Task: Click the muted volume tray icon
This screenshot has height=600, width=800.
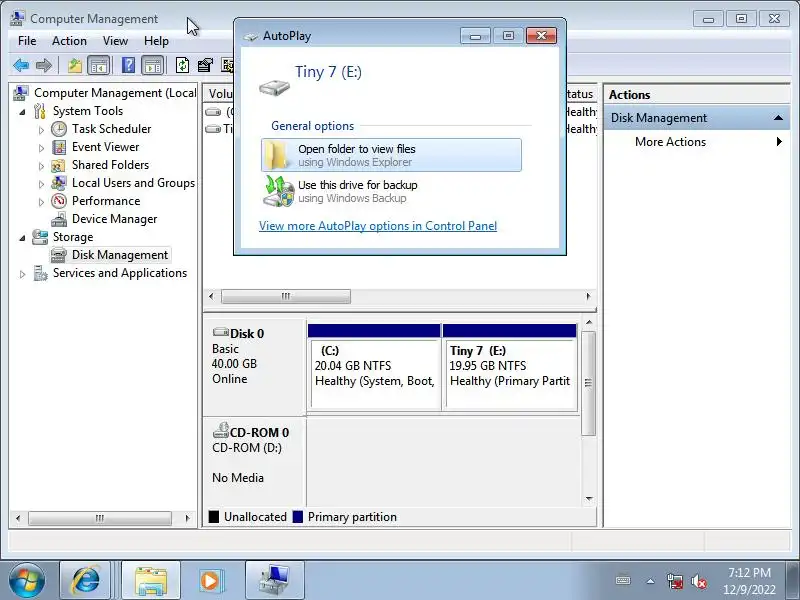Action: pos(698,581)
